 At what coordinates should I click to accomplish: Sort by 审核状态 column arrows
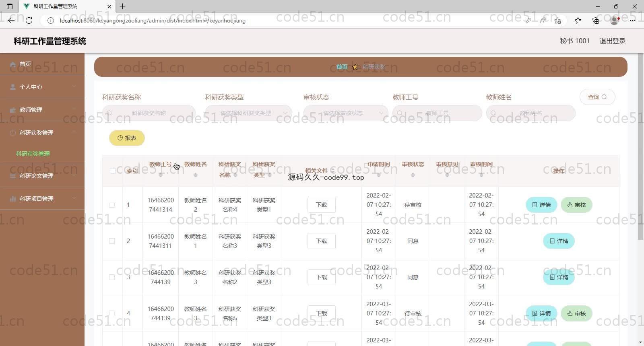pyautogui.click(x=413, y=175)
